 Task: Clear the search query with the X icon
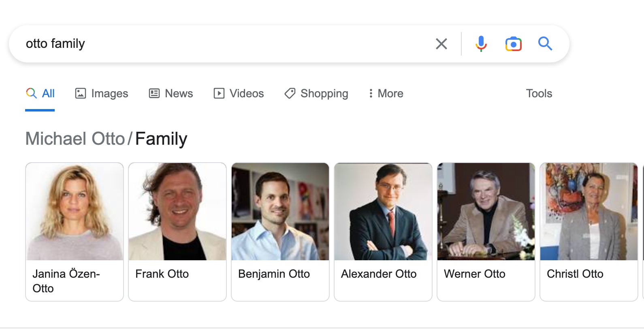[441, 43]
